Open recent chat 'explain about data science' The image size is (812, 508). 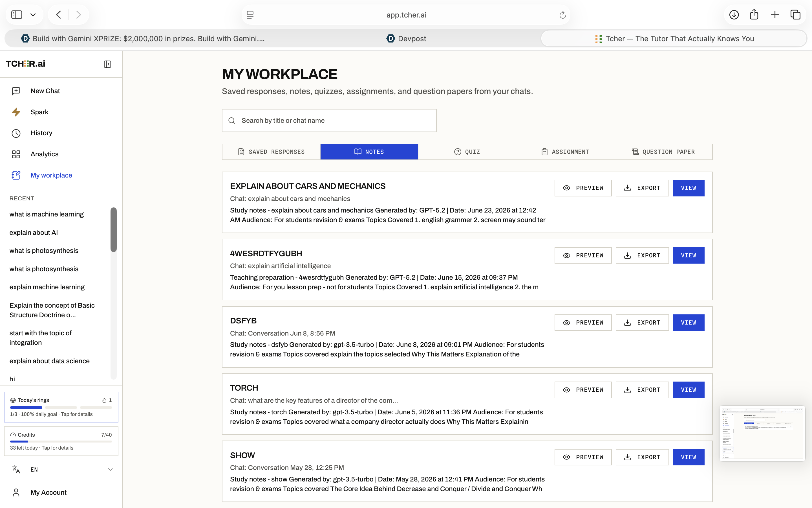[x=49, y=361]
